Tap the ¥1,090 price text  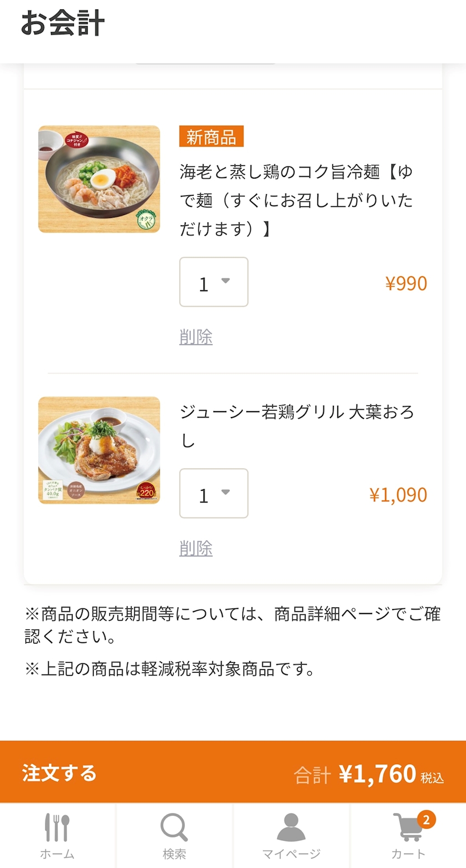tap(398, 495)
